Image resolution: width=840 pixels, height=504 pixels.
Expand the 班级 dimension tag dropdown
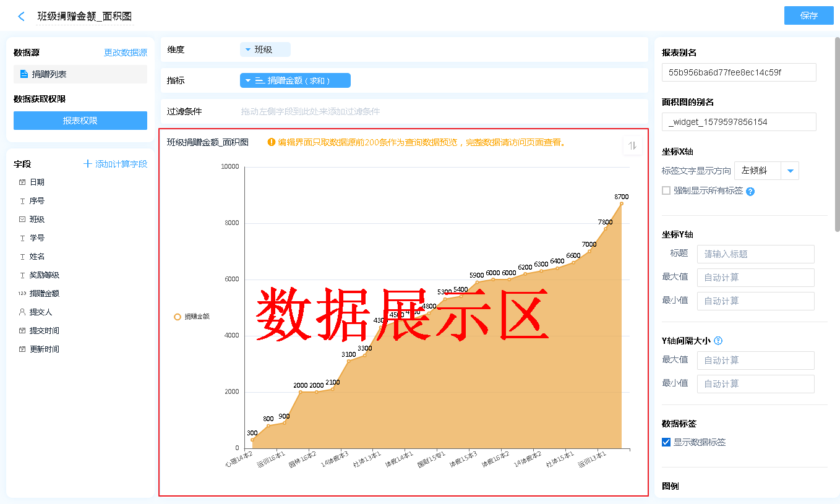(x=248, y=49)
